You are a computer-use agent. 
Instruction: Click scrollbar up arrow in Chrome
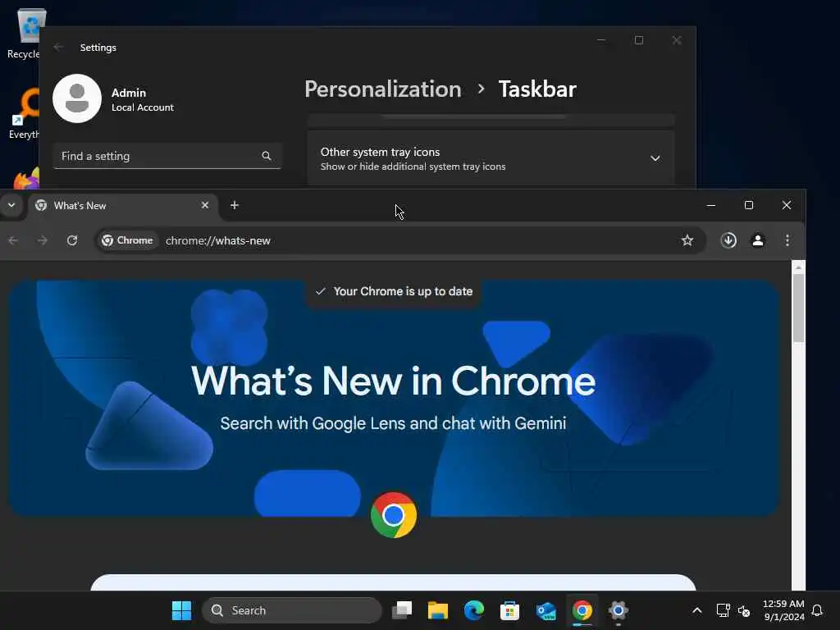(x=799, y=267)
